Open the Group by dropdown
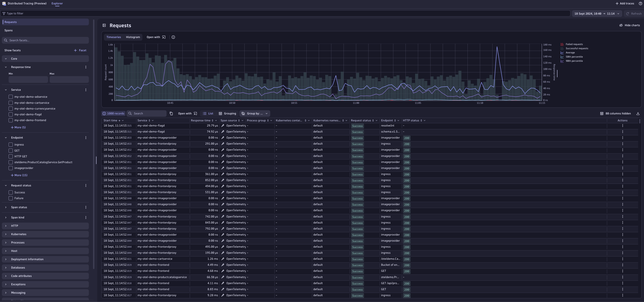Viewport: 644px width, 302px height. [x=254, y=113]
